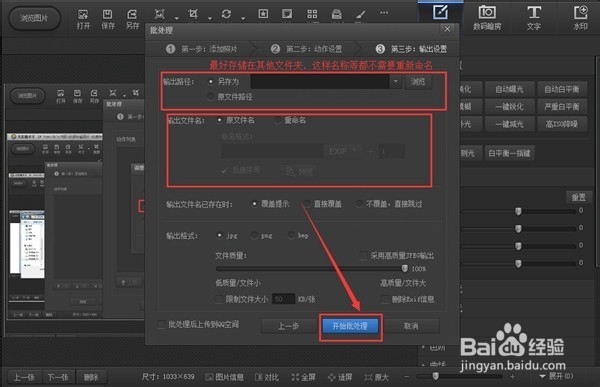Click the 自动曝光 auto exposure button
This screenshot has height=387, width=600.
[x=509, y=89]
